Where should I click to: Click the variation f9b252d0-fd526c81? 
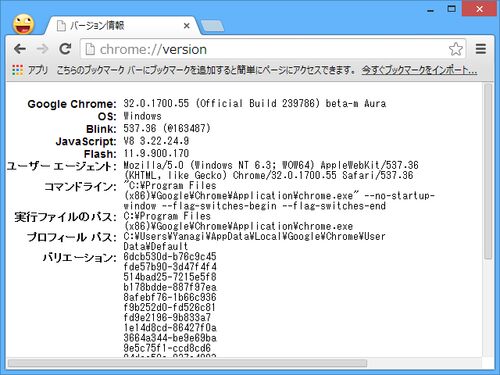(x=169, y=307)
